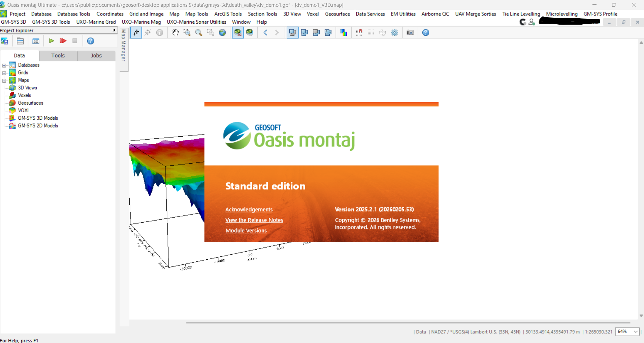Toggle Project Explorer pin icon

(114, 30)
